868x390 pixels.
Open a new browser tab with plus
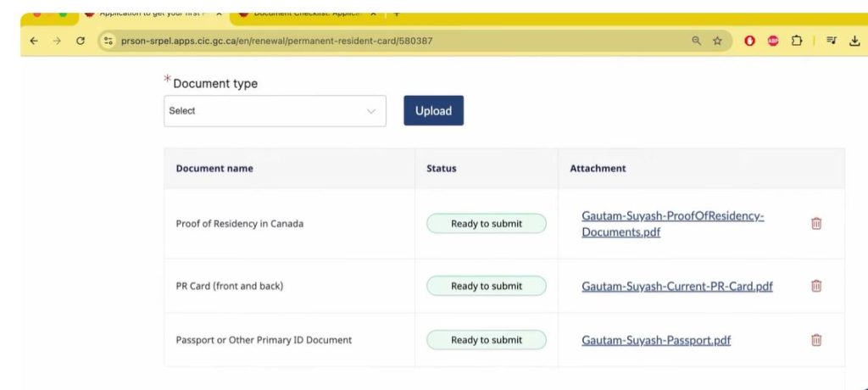[397, 14]
